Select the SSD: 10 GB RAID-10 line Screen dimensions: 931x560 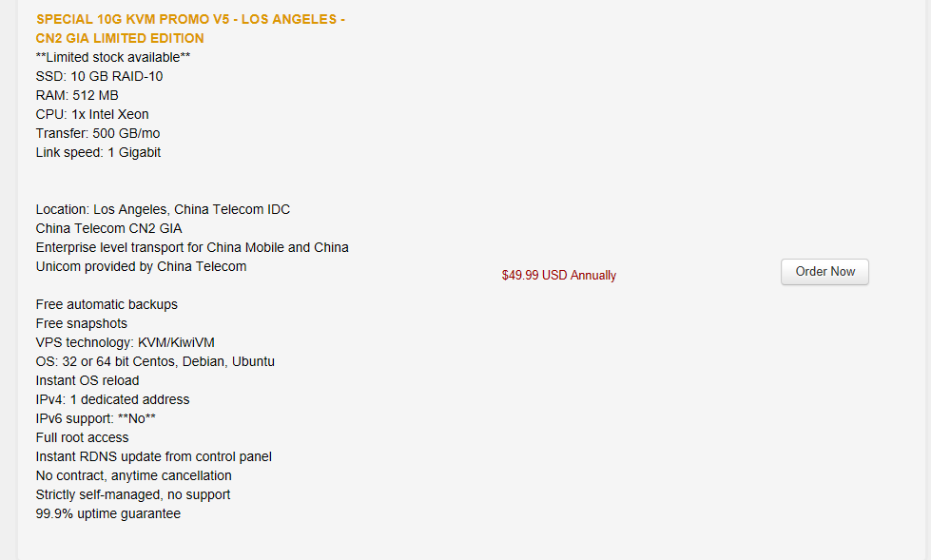(99, 77)
